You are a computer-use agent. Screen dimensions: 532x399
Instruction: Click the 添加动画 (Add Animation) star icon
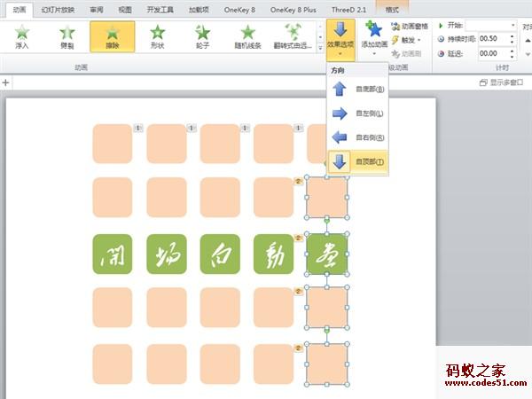[x=373, y=34]
